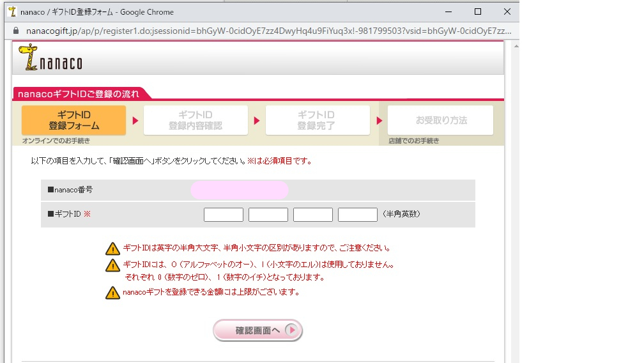Focus the fourth ギフトID input box

click(x=358, y=215)
